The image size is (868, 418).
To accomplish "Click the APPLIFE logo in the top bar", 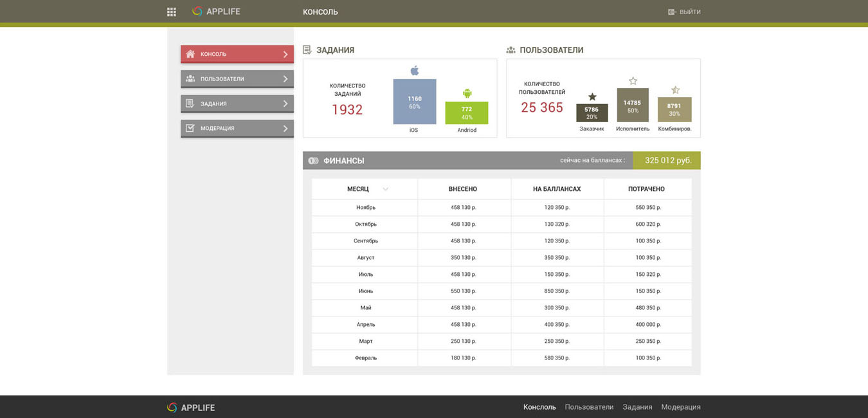I will pyautogui.click(x=216, y=12).
